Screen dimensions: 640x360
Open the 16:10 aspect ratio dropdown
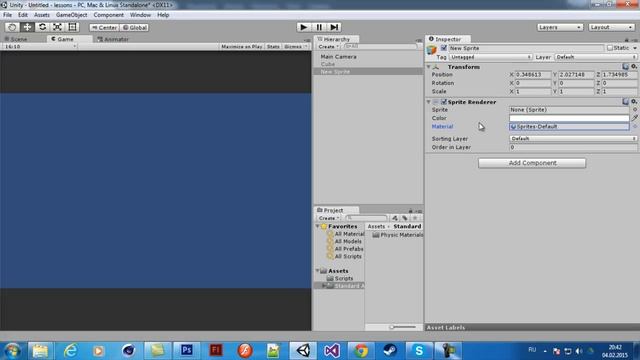pyautogui.click(x=40, y=47)
